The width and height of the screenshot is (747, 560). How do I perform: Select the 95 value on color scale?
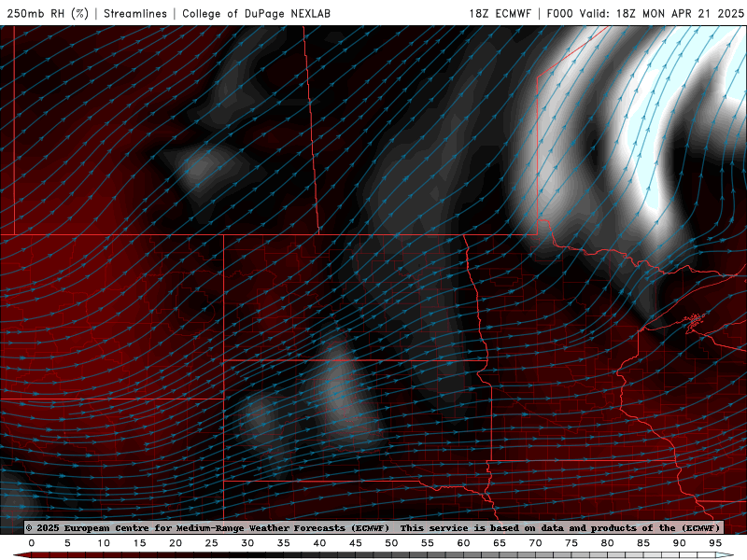click(715, 543)
